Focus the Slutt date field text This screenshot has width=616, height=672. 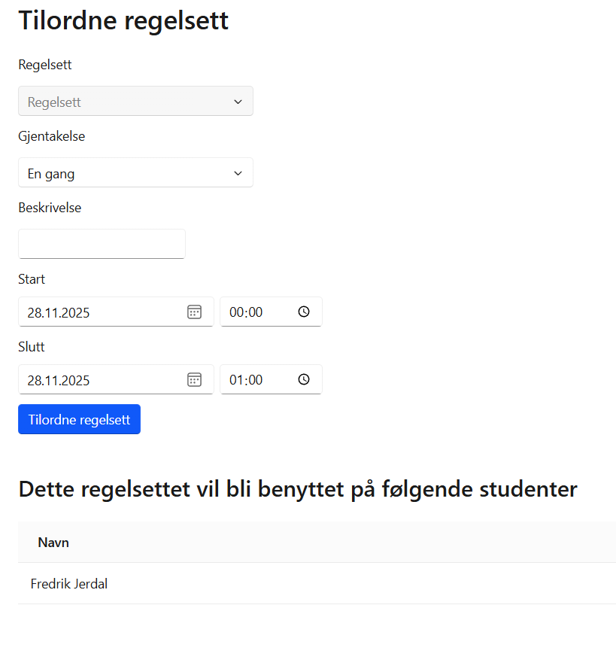point(90,380)
